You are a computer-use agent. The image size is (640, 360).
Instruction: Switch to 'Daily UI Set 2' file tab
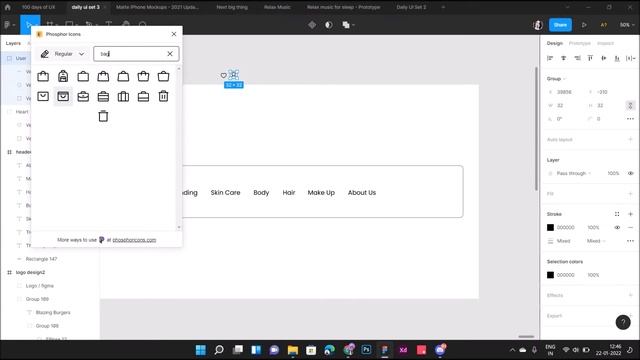tap(411, 7)
